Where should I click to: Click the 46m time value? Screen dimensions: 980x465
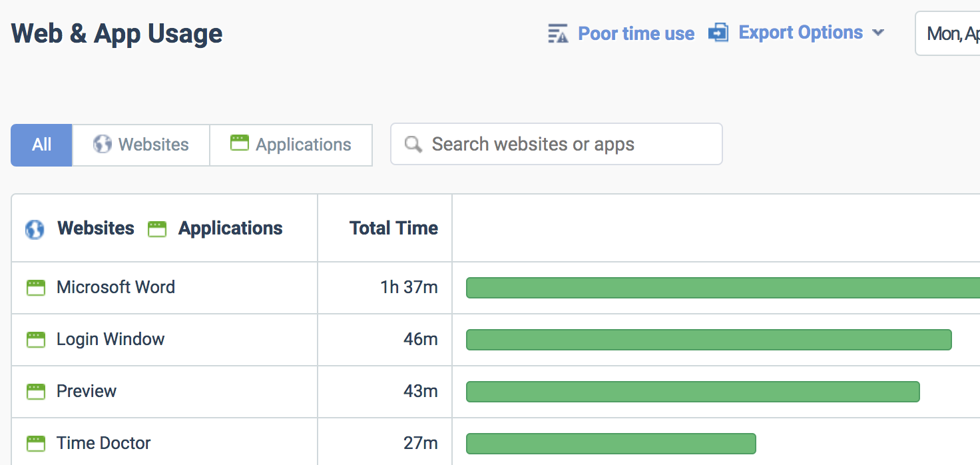tap(421, 339)
